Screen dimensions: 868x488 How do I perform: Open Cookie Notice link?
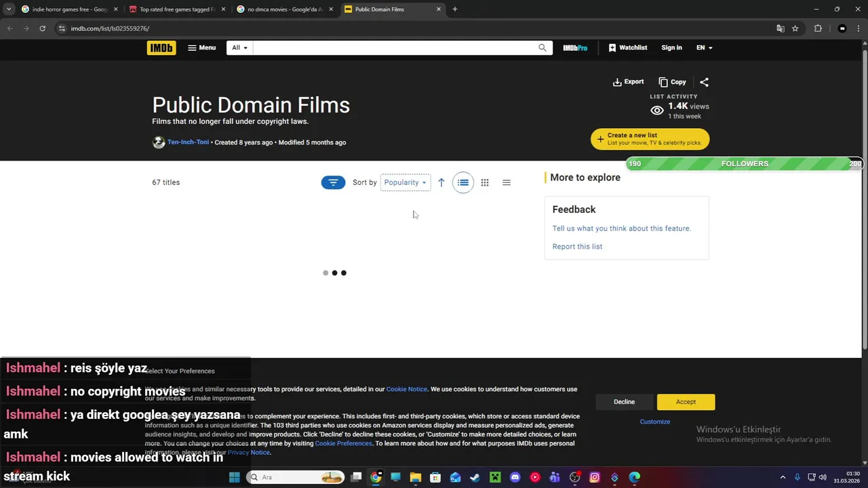coord(407,389)
